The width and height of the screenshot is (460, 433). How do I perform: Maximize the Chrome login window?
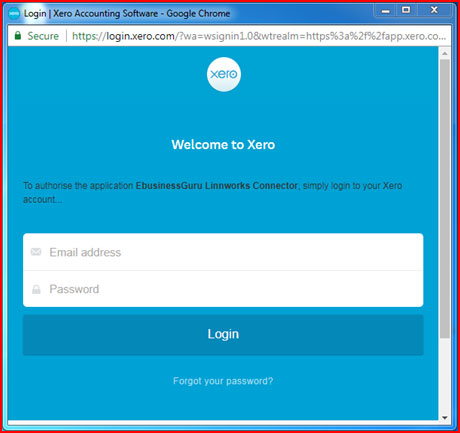pyautogui.click(x=406, y=10)
